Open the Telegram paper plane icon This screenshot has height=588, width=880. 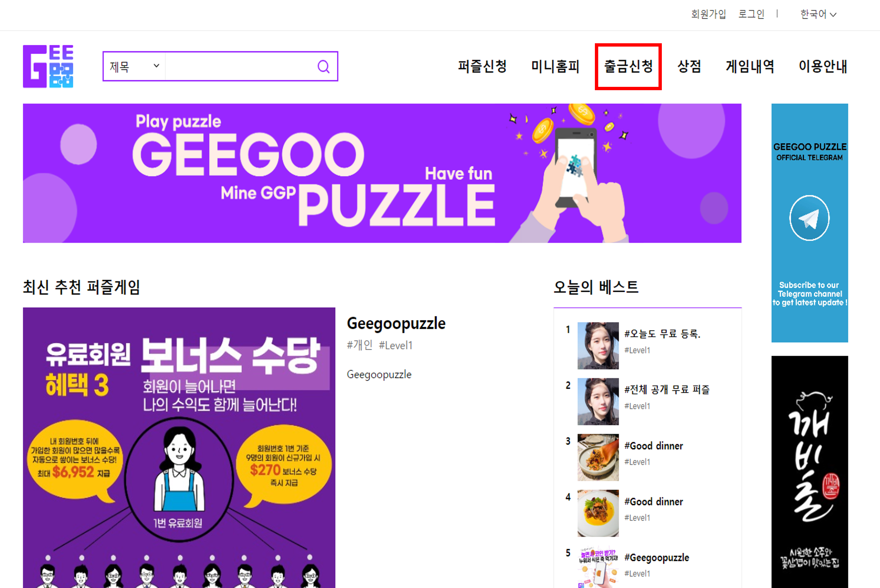pos(809,218)
